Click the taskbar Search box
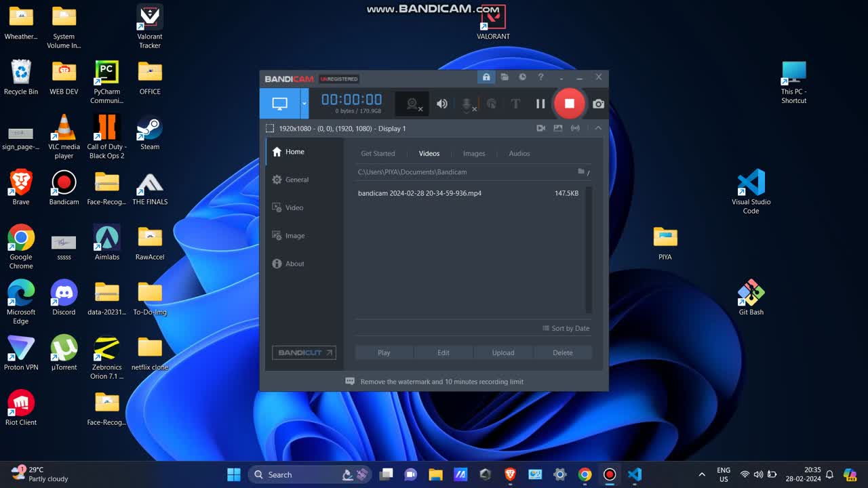The width and height of the screenshot is (868, 488). click(311, 474)
